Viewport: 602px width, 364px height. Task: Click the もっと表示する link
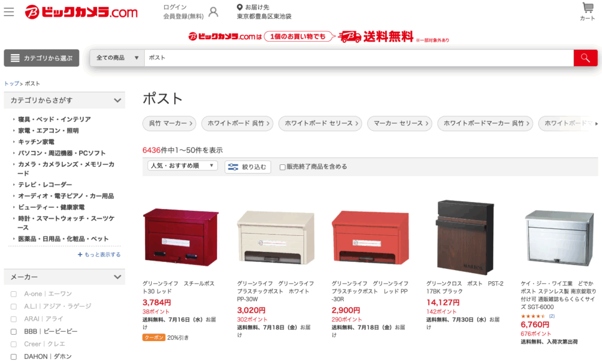click(99, 254)
